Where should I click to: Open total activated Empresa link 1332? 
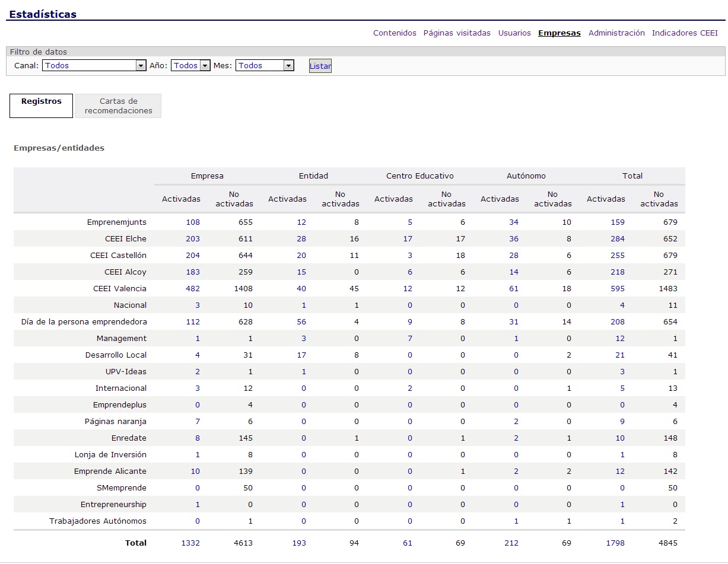(190, 543)
